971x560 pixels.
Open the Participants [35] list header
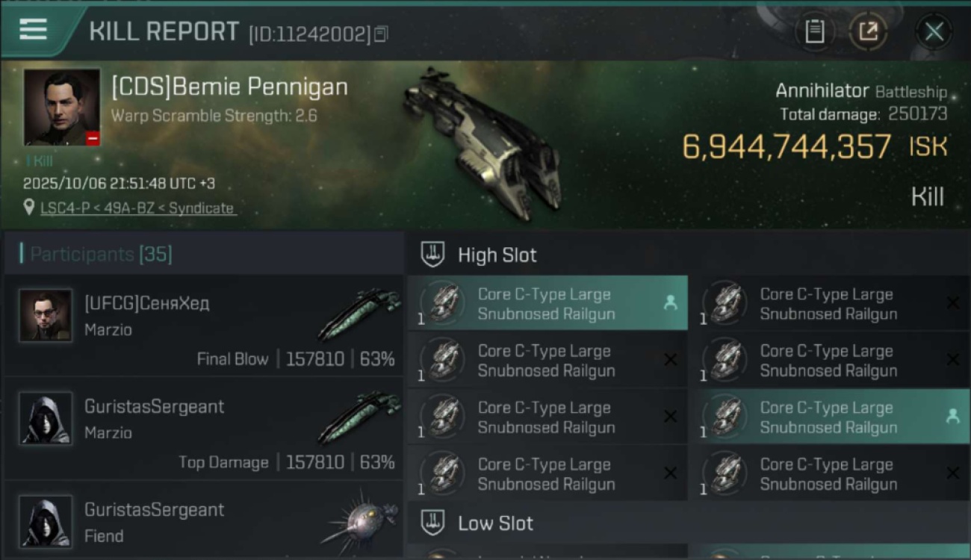point(101,255)
